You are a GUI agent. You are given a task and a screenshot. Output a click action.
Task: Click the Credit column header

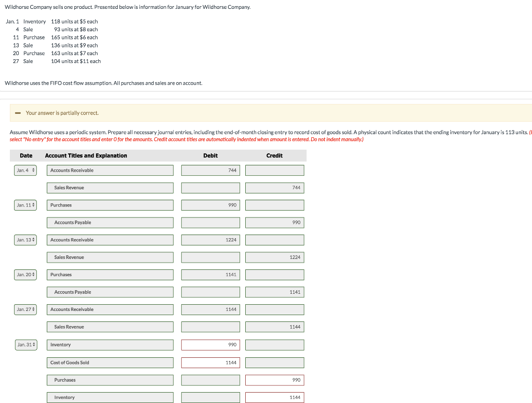coord(274,155)
